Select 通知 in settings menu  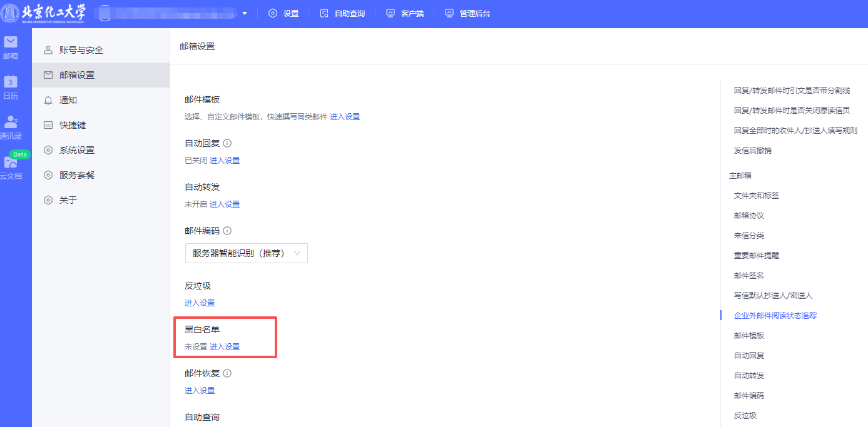pyautogui.click(x=68, y=100)
